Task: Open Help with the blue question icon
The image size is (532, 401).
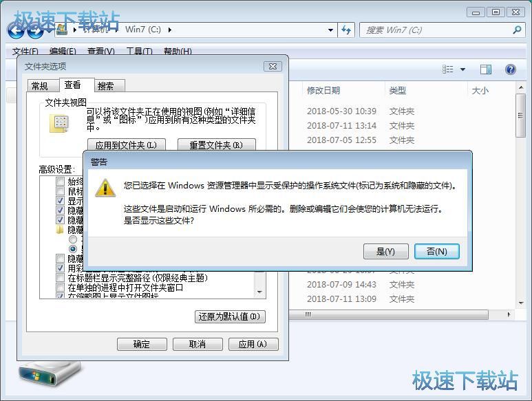Action: 510,69
